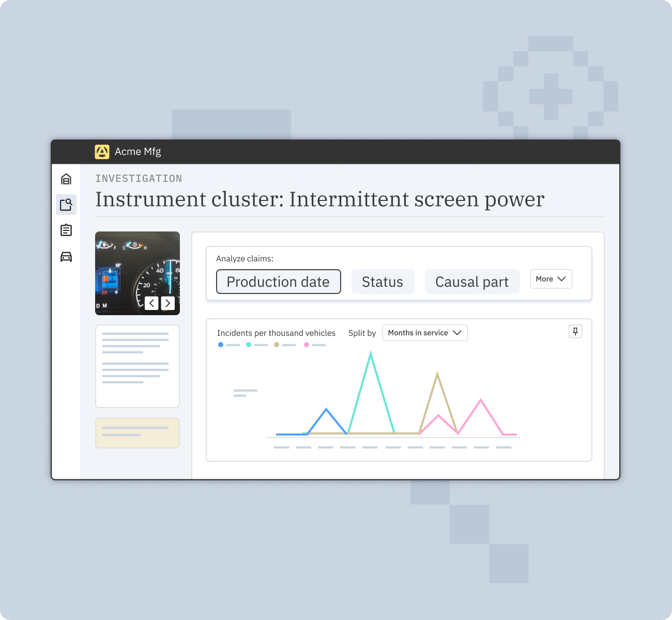Click the INVESTIGATION label
The image size is (672, 620).
click(x=139, y=178)
